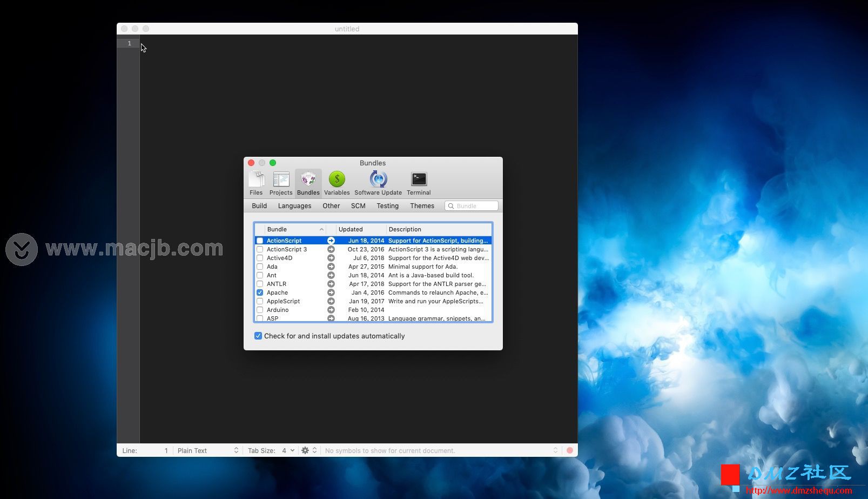Sort by the Description column header
The height and width of the screenshot is (499, 868).
pos(439,229)
